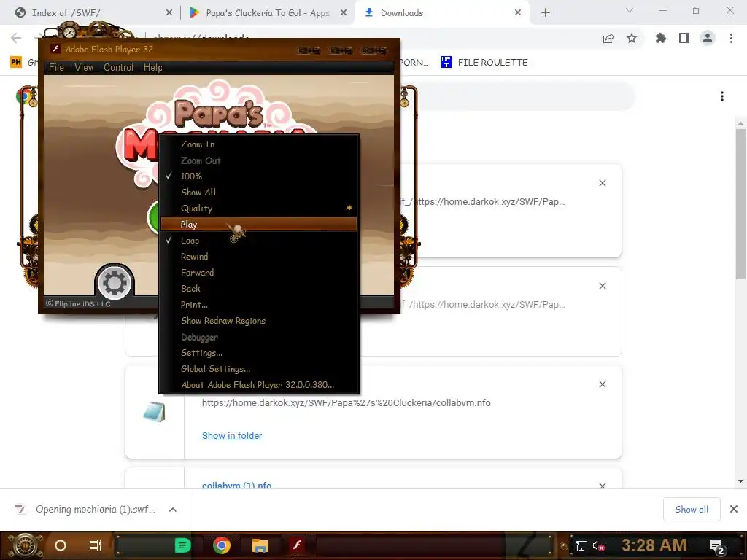The width and height of the screenshot is (747, 560).
Task: Switch to Papa's Cluckeria To Go! tab
Action: coord(267,13)
